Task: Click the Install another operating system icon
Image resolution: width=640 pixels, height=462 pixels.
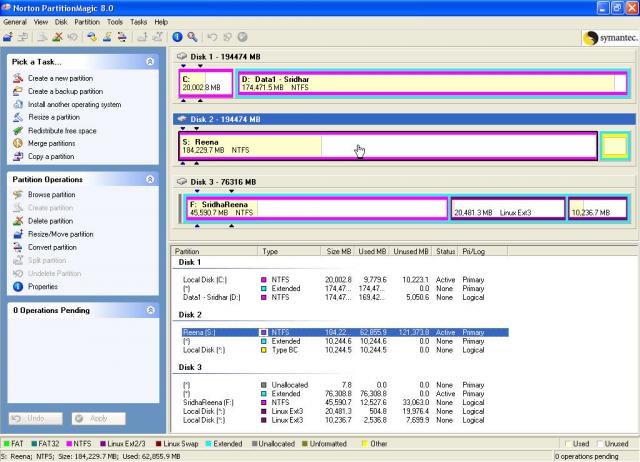Action: (18, 104)
